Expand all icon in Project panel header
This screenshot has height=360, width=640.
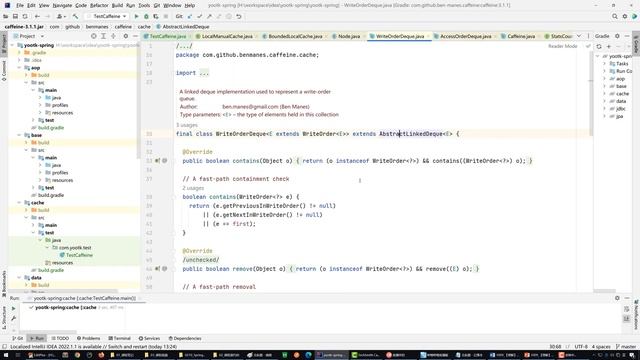[x=104, y=36]
